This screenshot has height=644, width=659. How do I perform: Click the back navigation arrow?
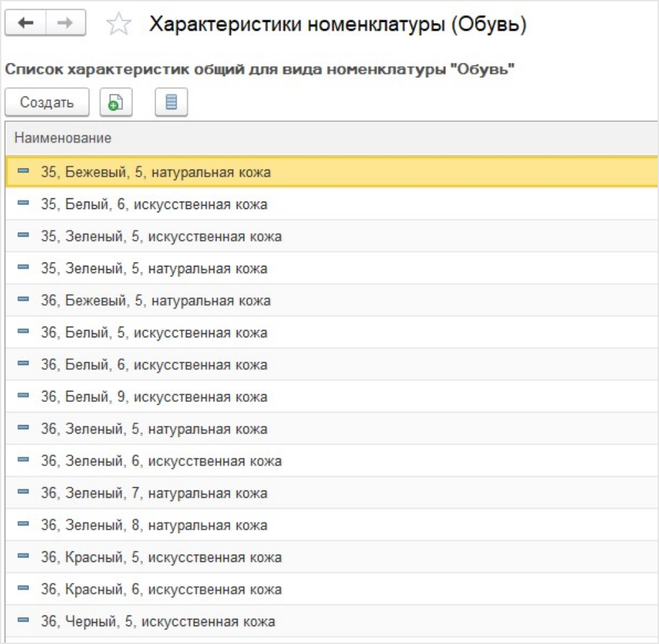[26, 23]
